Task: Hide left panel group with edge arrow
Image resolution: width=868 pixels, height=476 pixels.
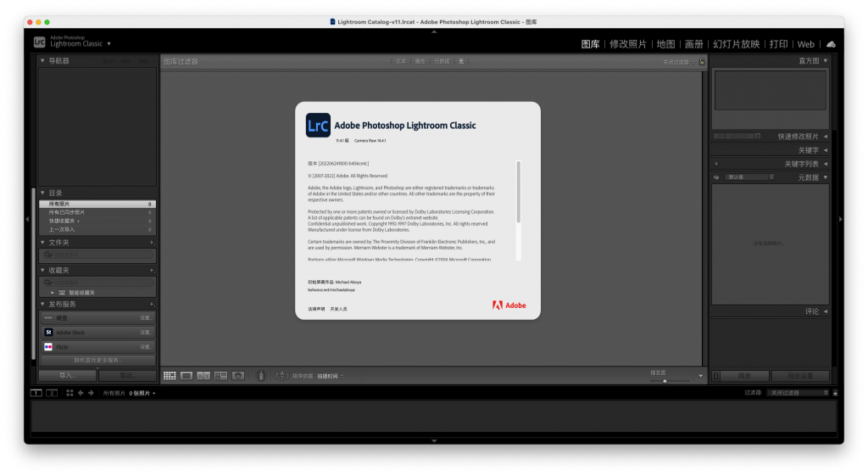Action: pos(27,220)
